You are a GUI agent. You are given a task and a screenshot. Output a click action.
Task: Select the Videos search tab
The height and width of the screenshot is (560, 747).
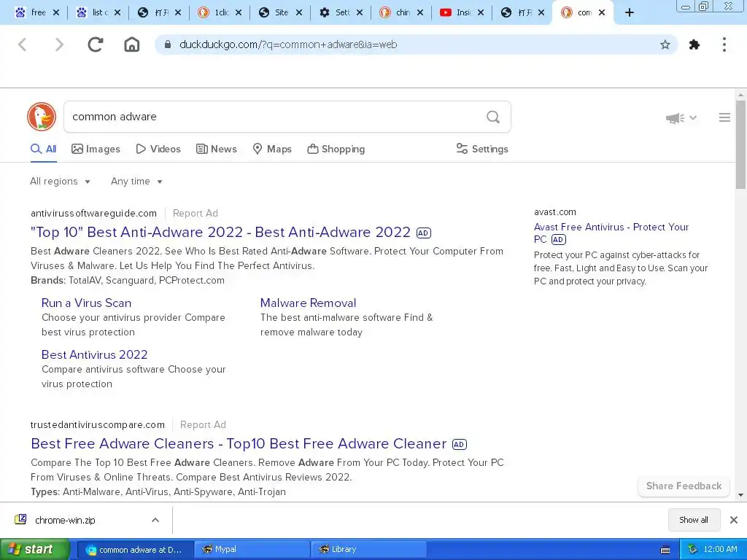158,149
